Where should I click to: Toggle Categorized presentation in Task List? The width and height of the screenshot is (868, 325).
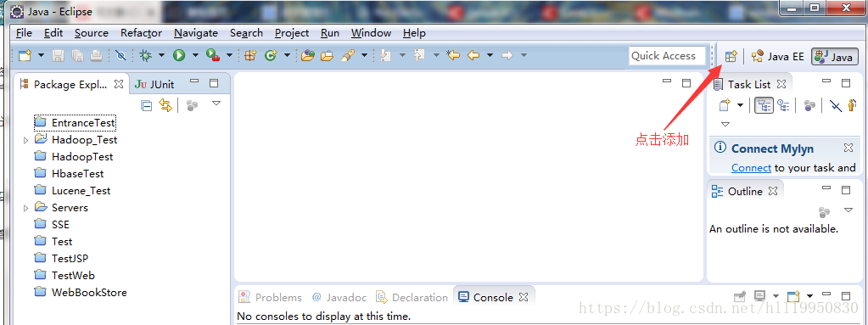pos(764,105)
